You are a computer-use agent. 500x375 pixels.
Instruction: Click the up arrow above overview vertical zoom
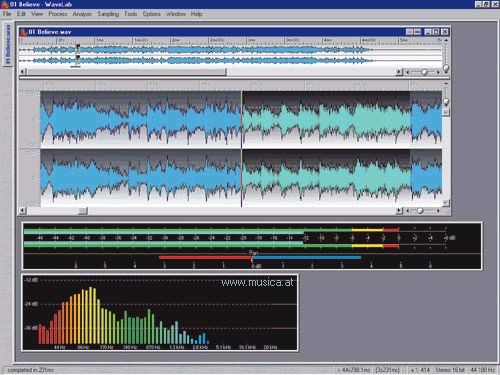tap(446, 40)
